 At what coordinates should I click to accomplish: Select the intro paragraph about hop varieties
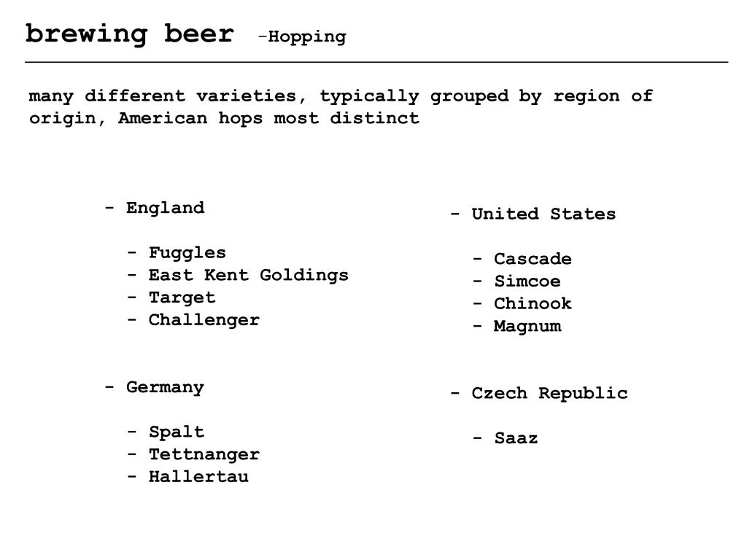pyautogui.click(x=340, y=106)
